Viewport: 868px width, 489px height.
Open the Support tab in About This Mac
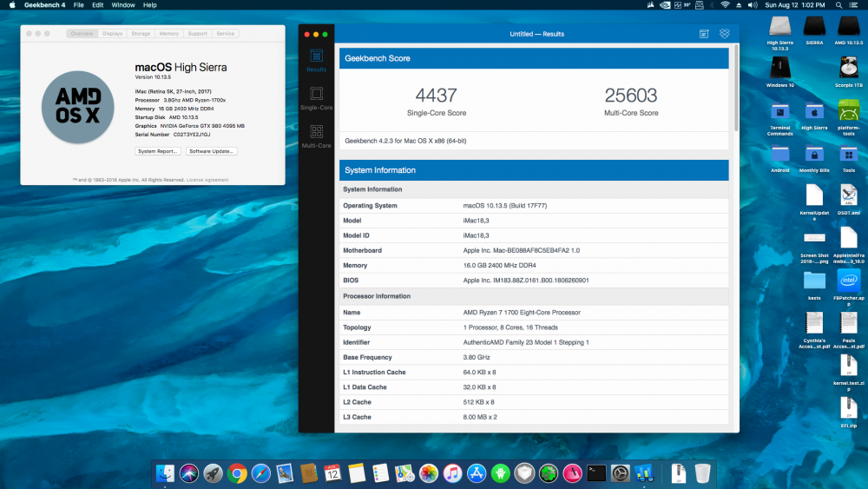point(197,34)
